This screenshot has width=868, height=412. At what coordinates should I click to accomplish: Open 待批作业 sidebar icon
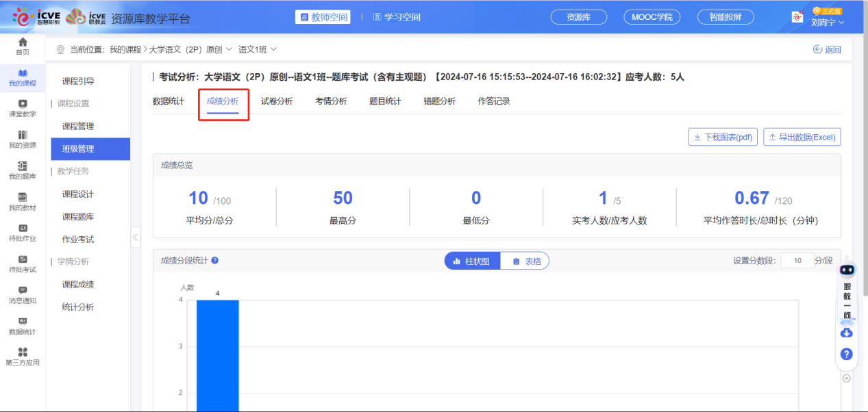coord(23,233)
